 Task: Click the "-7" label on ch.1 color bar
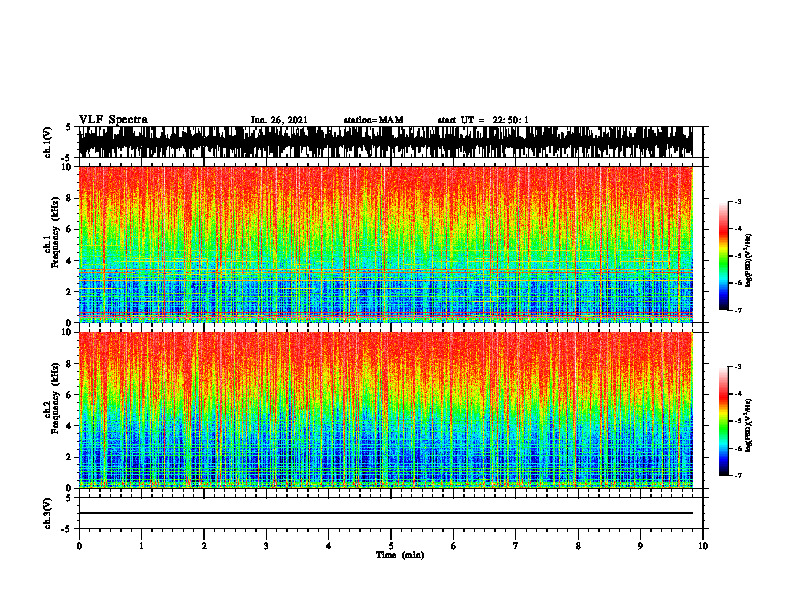click(737, 310)
